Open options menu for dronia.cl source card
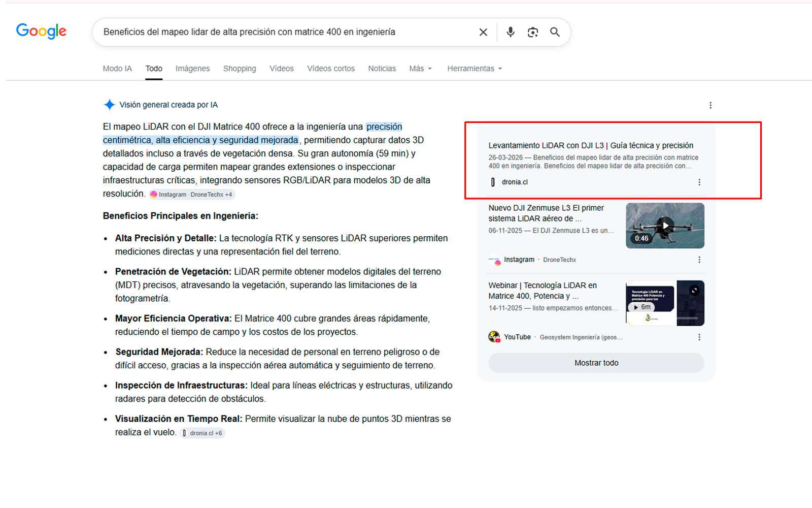This screenshot has height=508, width=812. pos(699,182)
